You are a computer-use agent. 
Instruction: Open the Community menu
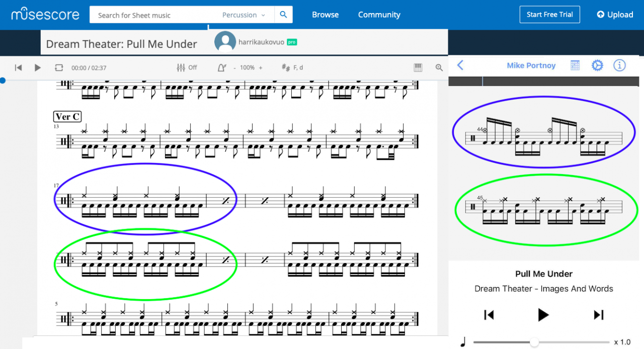coord(379,15)
